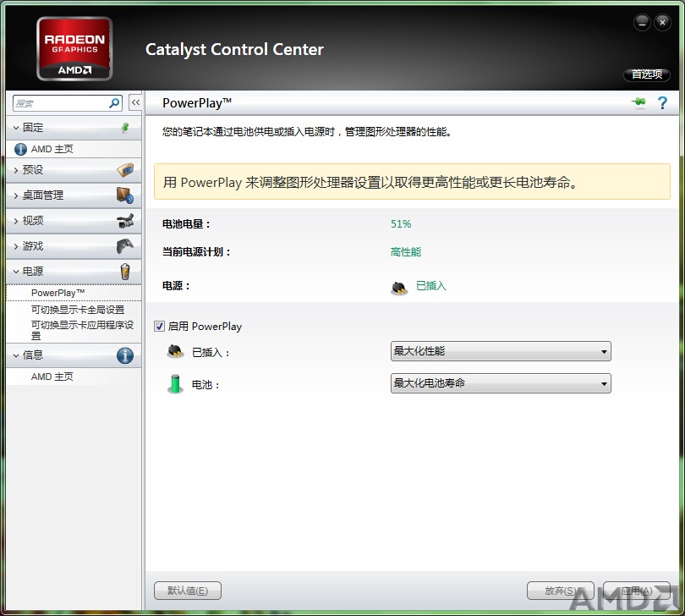Click the 当前电源计划 label
The image size is (685, 616).
point(196,252)
